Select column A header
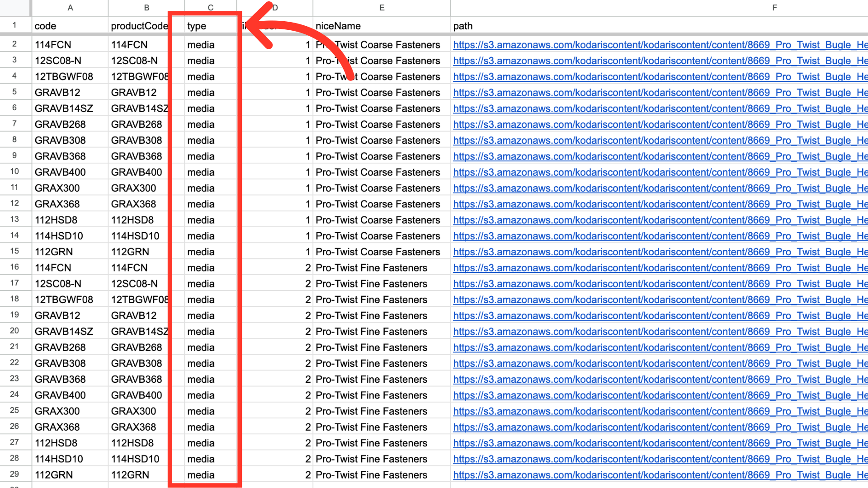Screen dimensions: 868x488 point(70,8)
